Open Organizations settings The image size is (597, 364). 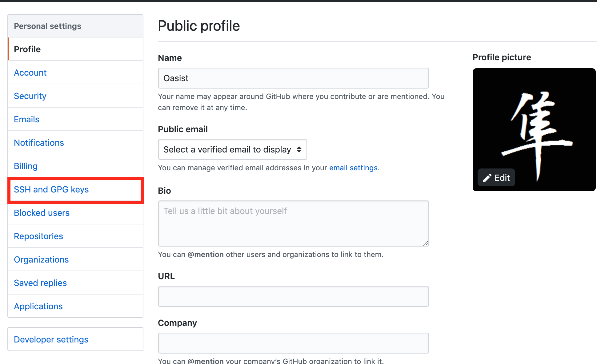(x=41, y=259)
